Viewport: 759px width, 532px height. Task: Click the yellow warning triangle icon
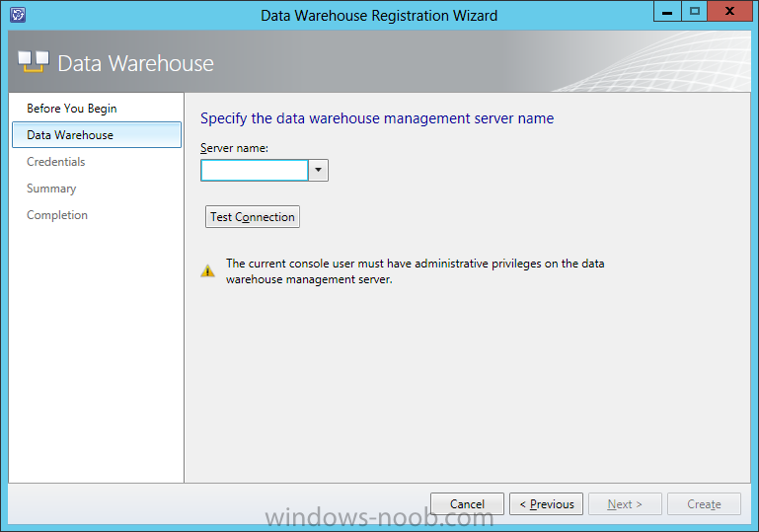pyautogui.click(x=207, y=270)
